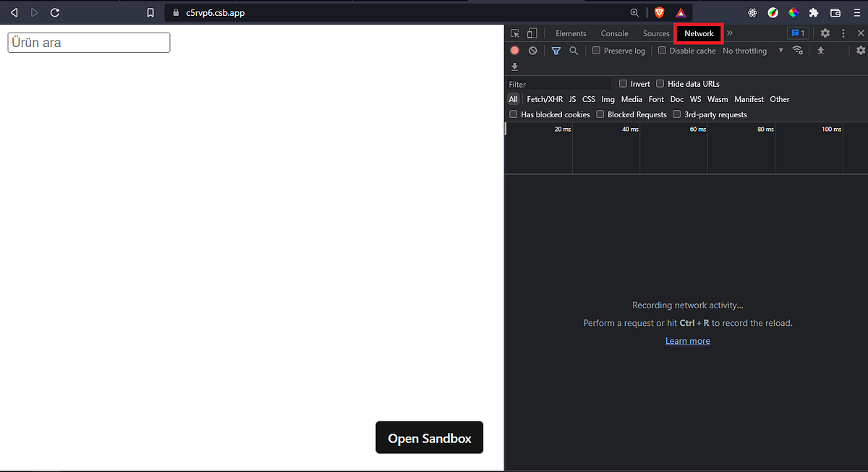This screenshot has height=472, width=868.
Task: Filter requests by Doc type
Action: click(x=677, y=99)
